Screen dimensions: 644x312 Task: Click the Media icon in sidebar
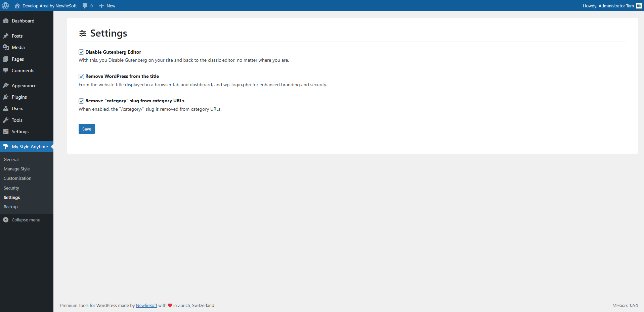click(6, 47)
